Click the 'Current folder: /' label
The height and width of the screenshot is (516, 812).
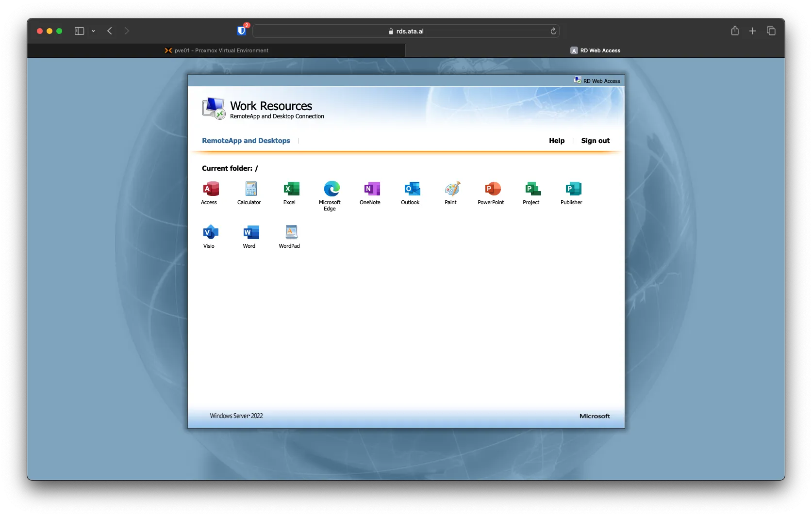click(x=230, y=168)
